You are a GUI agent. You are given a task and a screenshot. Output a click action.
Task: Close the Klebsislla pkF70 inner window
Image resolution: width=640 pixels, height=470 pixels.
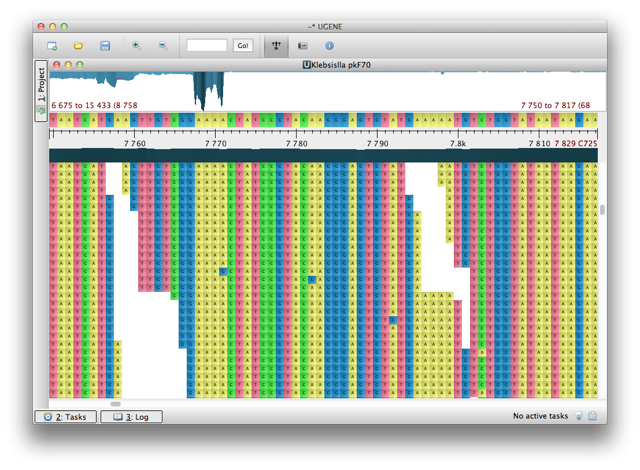(x=57, y=64)
